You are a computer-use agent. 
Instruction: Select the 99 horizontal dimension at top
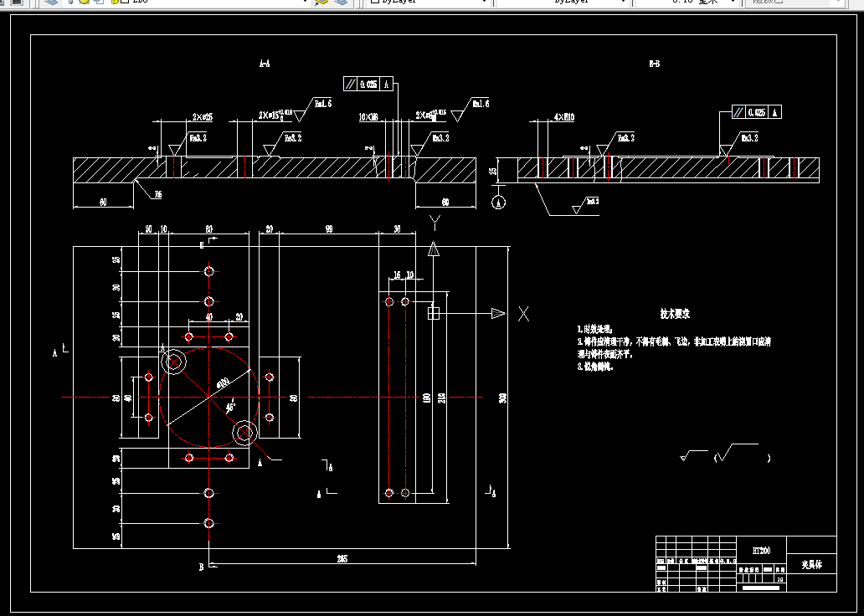click(x=329, y=228)
